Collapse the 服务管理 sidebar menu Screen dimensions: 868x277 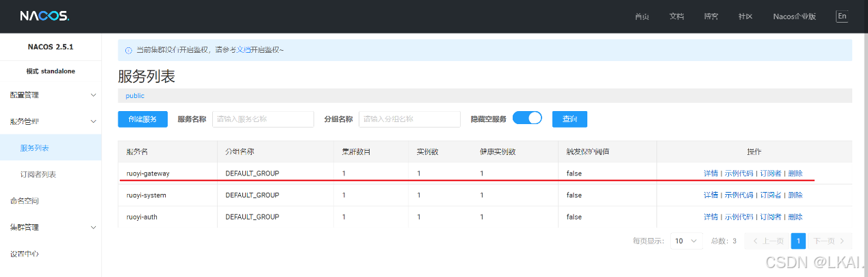click(51, 121)
